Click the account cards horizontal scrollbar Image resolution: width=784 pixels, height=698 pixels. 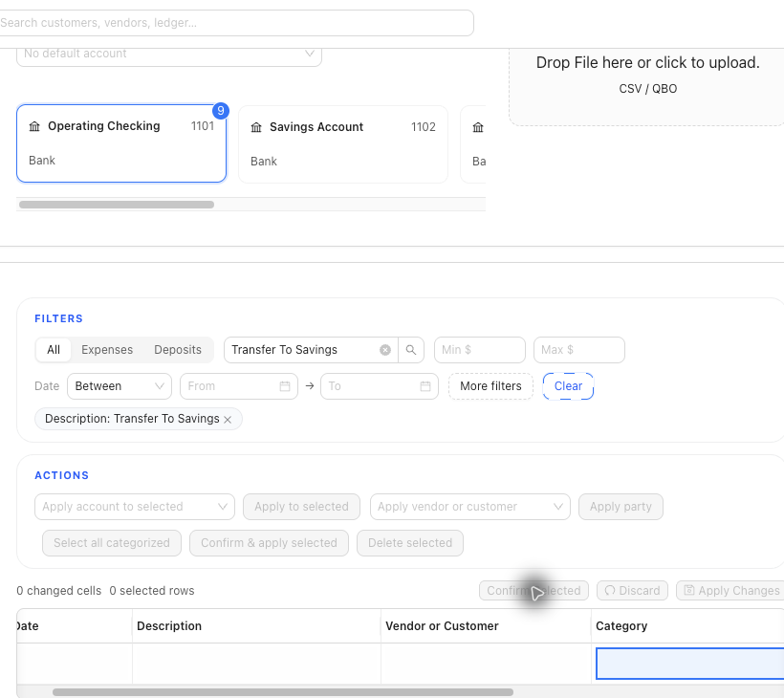tap(117, 205)
